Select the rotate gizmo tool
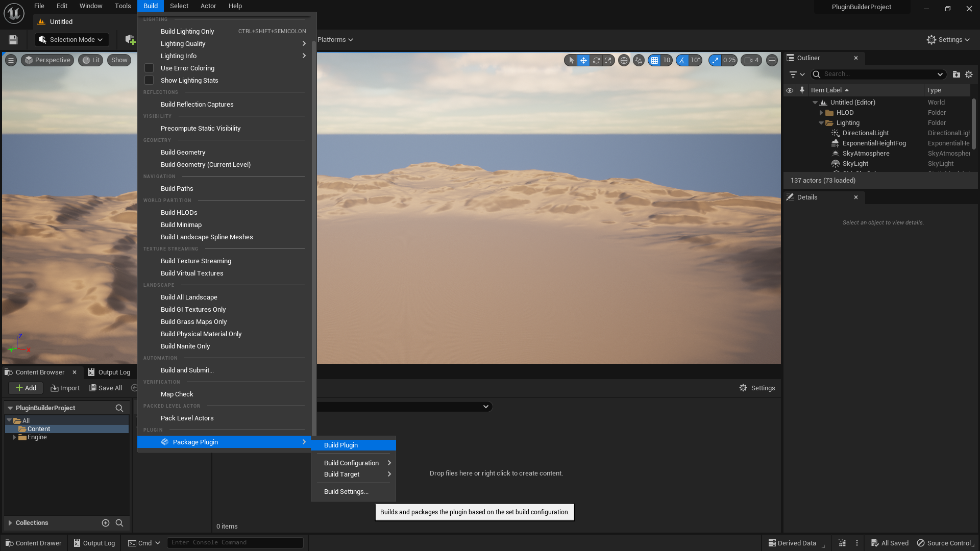Screen dimensions: 980x551 click(x=596, y=60)
